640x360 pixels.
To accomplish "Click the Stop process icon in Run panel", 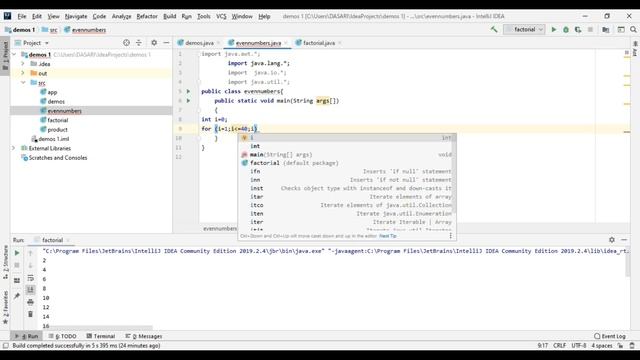I will click(17, 265).
